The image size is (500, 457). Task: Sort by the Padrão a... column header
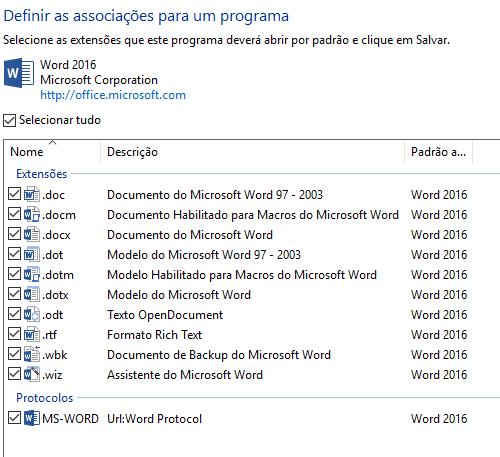(438, 152)
